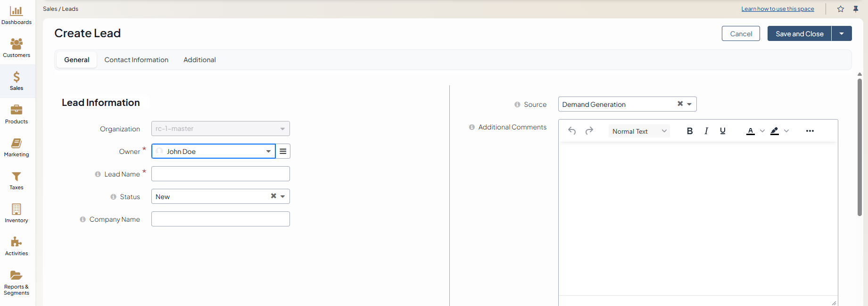Click the pin page icon
This screenshot has width=868, height=306.
(856, 9)
